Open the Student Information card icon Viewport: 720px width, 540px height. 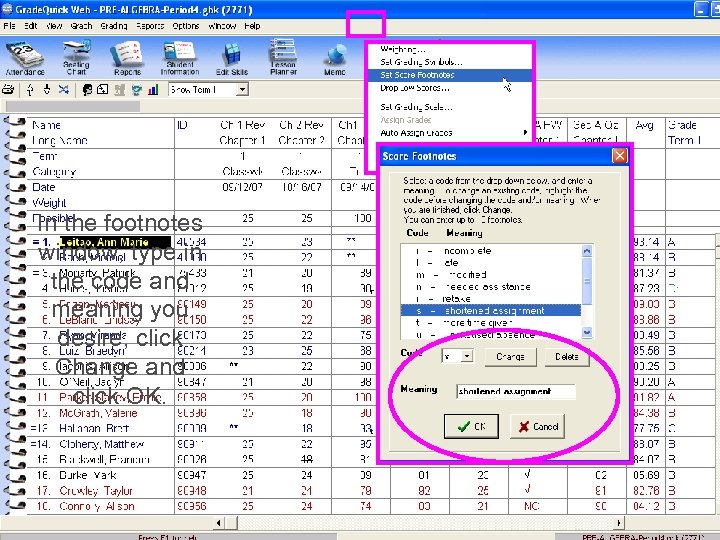(x=180, y=58)
